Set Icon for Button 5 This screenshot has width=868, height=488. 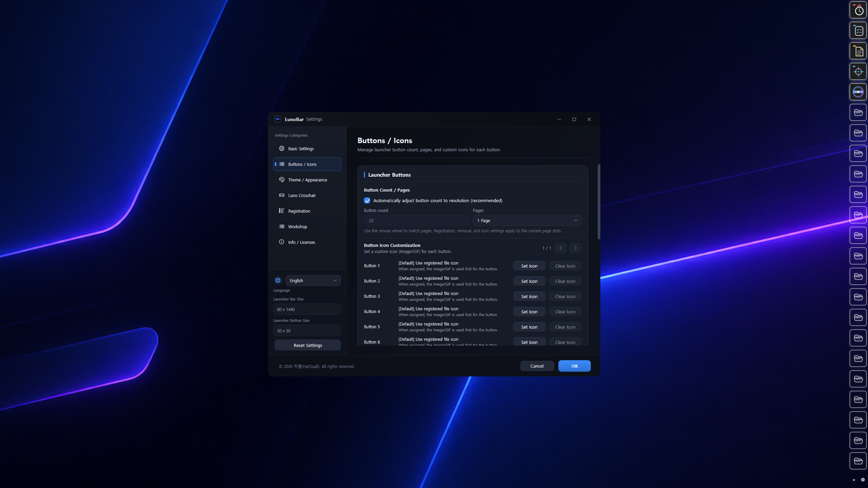529,327
